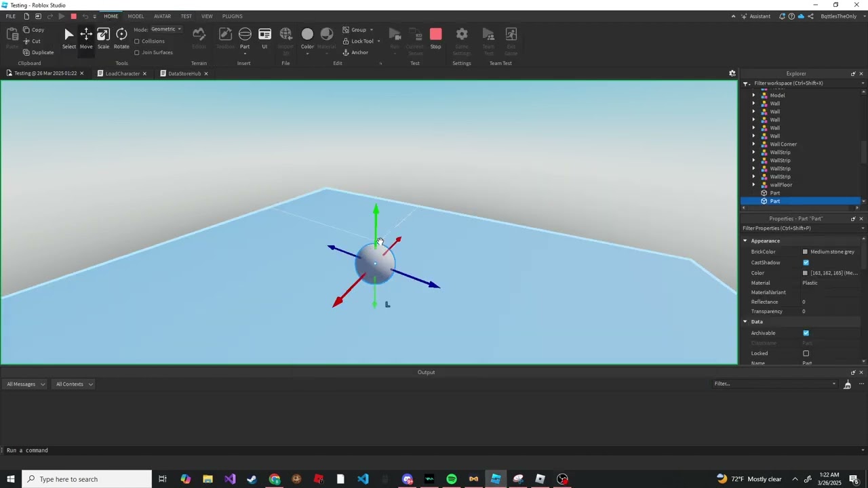The image size is (868, 488).
Task: Open the Mode Geometric dropdown
Action: pyautogui.click(x=166, y=29)
